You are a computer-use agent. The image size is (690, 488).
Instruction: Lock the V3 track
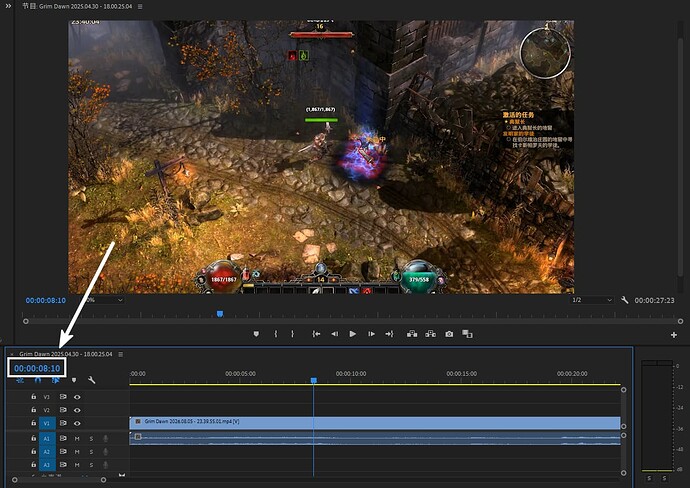pyautogui.click(x=33, y=396)
